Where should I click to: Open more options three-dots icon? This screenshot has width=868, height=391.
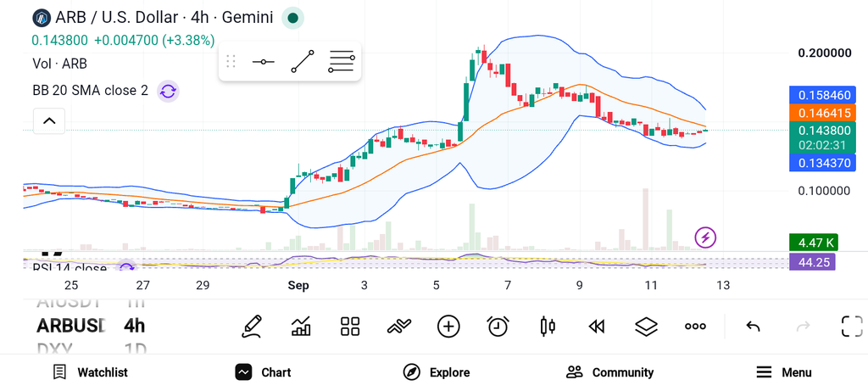(695, 327)
